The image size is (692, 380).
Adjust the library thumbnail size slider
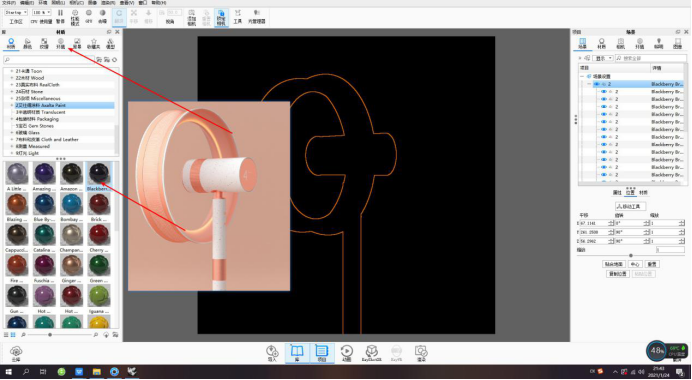tap(50, 335)
